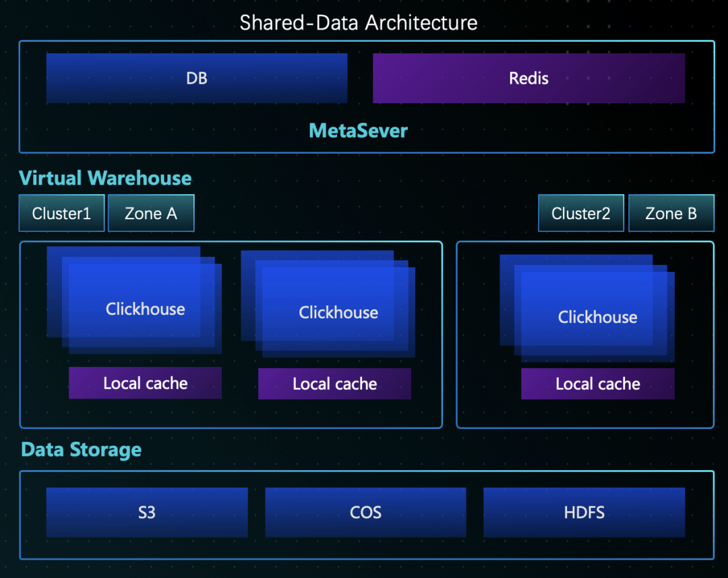The height and width of the screenshot is (578, 728).
Task: Select the Zone B box
Action: (x=671, y=213)
